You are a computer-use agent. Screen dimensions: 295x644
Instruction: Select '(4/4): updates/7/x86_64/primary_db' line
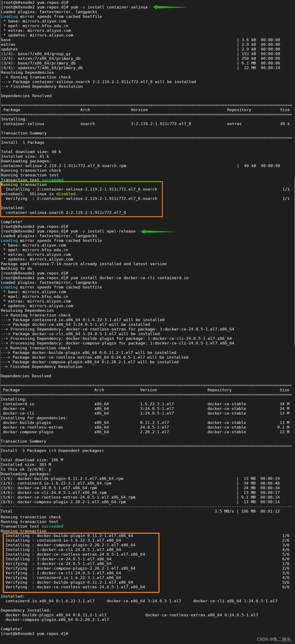(x=42, y=68)
